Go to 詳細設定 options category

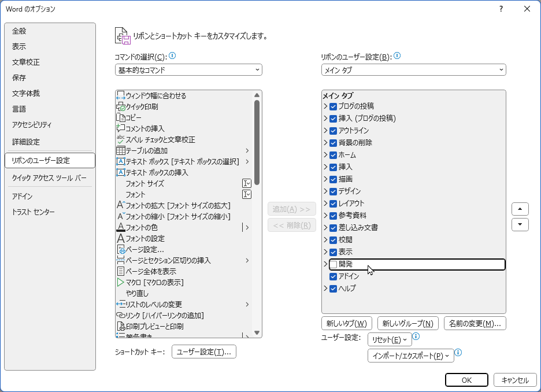click(50, 142)
